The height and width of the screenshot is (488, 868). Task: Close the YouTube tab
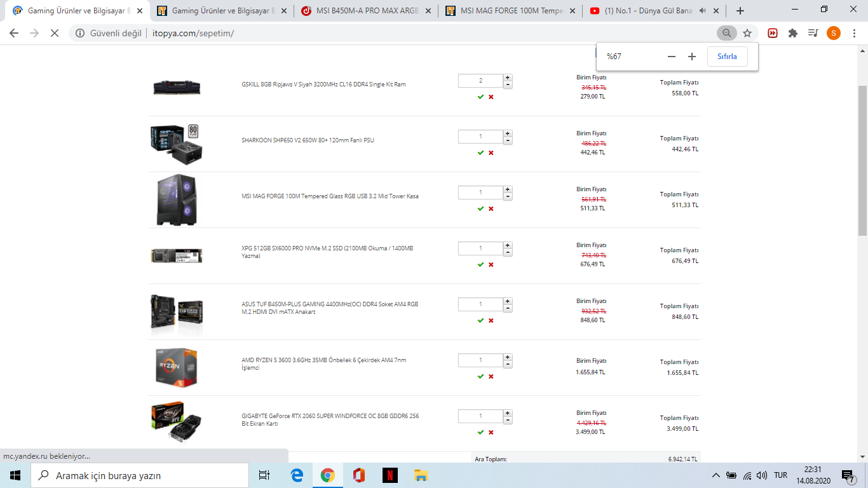point(717,11)
